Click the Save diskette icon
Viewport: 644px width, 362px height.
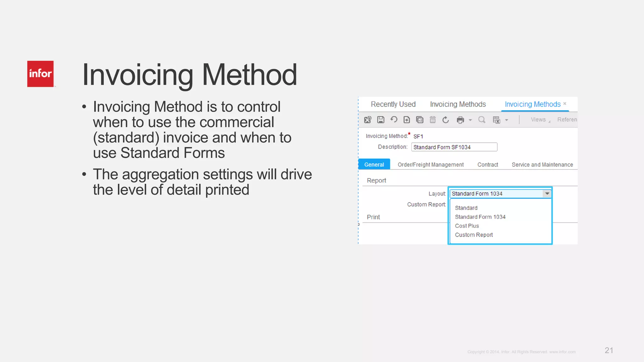381,120
